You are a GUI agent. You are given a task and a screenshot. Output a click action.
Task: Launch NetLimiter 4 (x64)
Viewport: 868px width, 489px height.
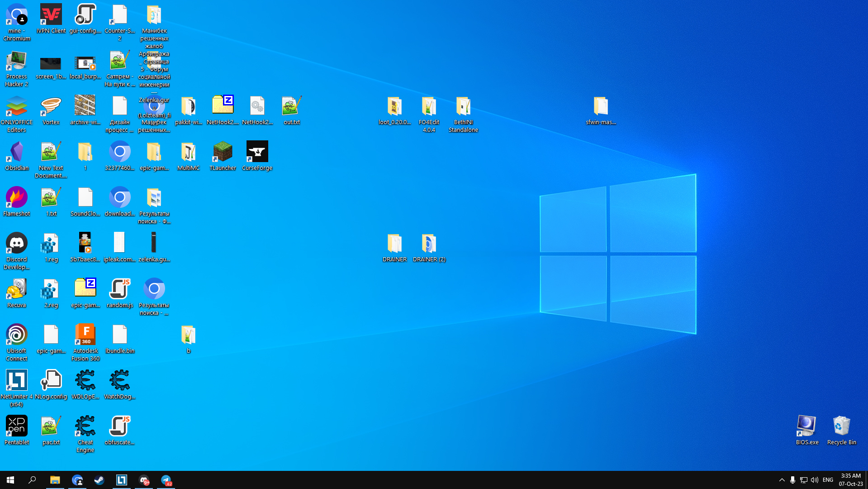click(x=17, y=389)
